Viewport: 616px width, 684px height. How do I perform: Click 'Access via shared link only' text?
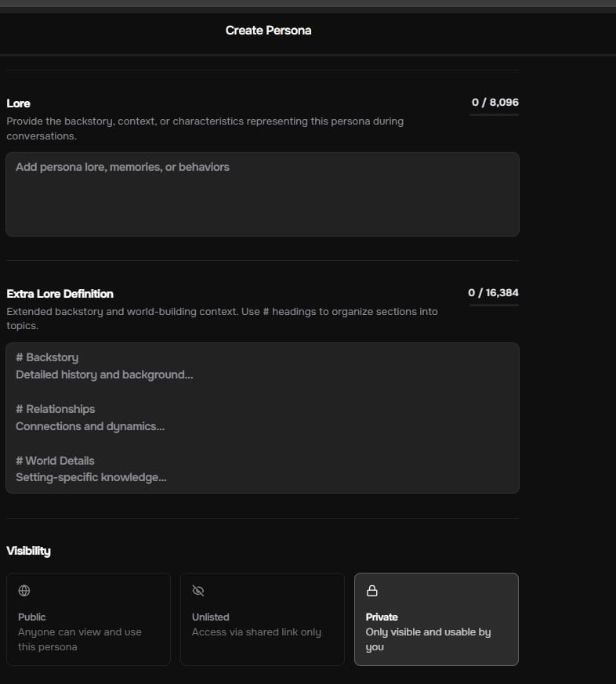[256, 632]
